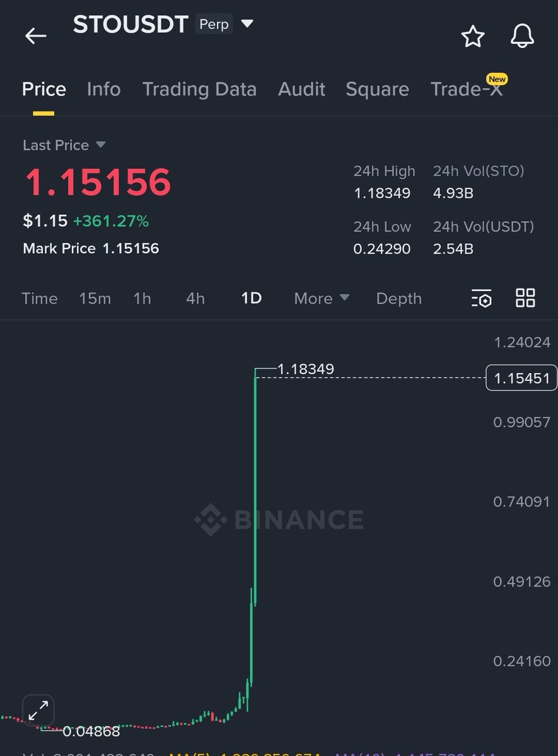Viewport: 558px width, 756px height.
Task: Open price alert bell icon
Action: [522, 37]
